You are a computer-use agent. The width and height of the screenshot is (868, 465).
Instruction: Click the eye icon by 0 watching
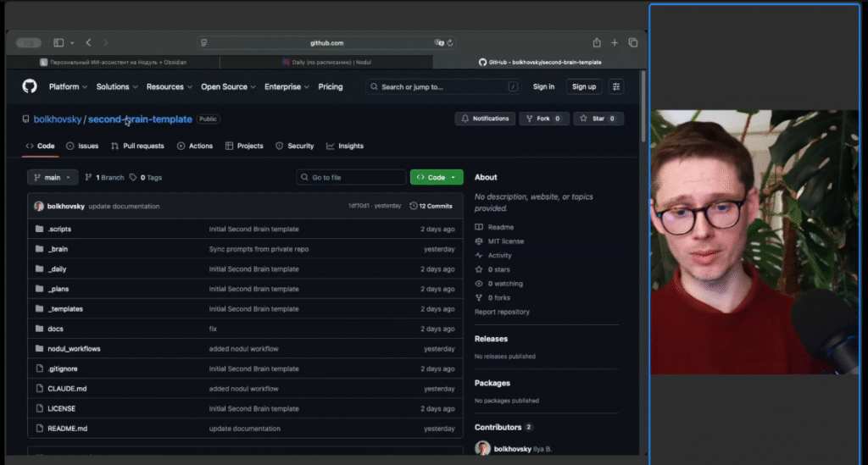coord(479,284)
